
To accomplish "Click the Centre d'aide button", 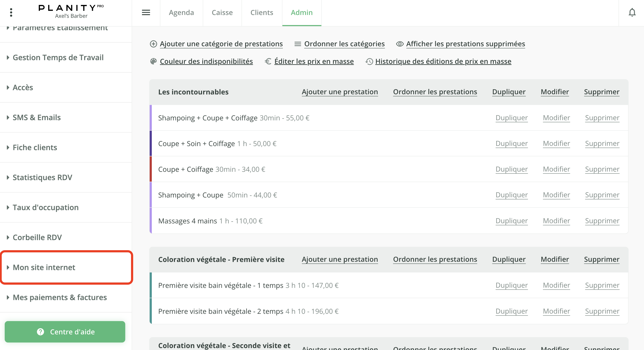I will pos(65,332).
